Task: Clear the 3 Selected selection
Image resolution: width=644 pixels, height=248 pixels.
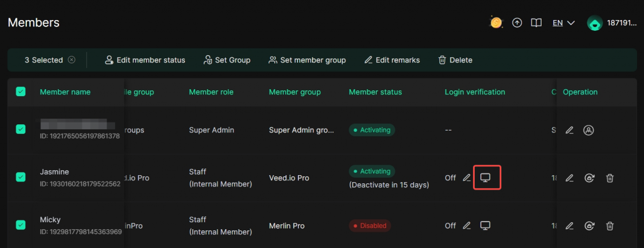Action: tap(72, 60)
